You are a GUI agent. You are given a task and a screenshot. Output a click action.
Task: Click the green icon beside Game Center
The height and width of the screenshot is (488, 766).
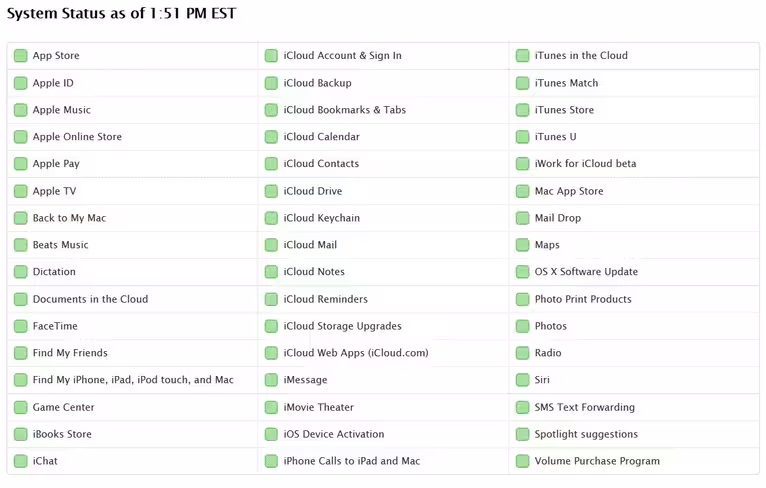pos(21,407)
